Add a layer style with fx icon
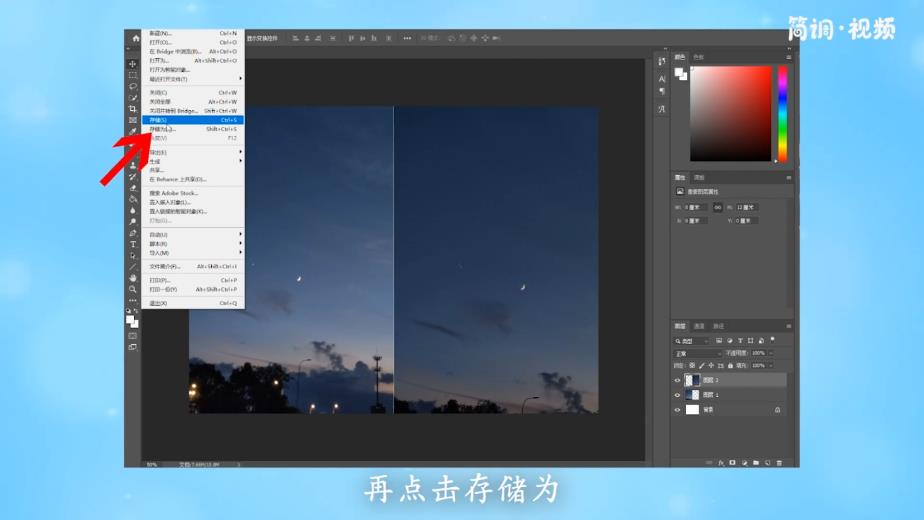 (721, 463)
